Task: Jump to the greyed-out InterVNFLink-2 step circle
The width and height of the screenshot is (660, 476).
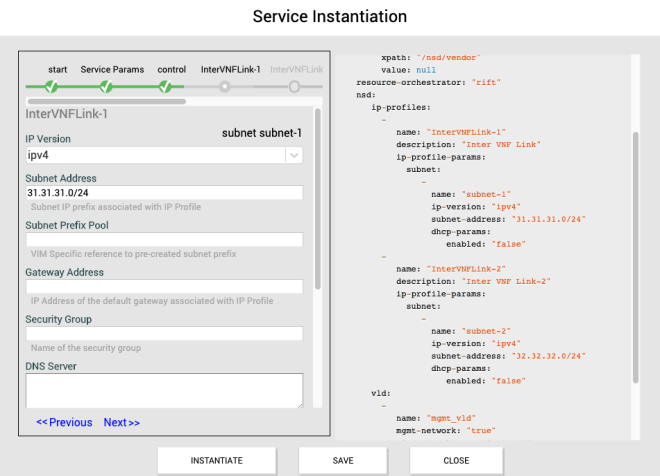Action: click(x=294, y=87)
